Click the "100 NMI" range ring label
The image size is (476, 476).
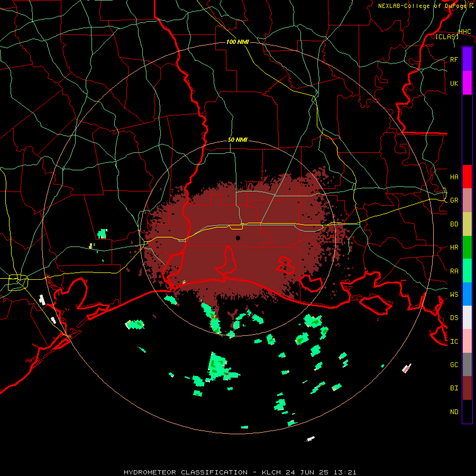[x=237, y=42]
